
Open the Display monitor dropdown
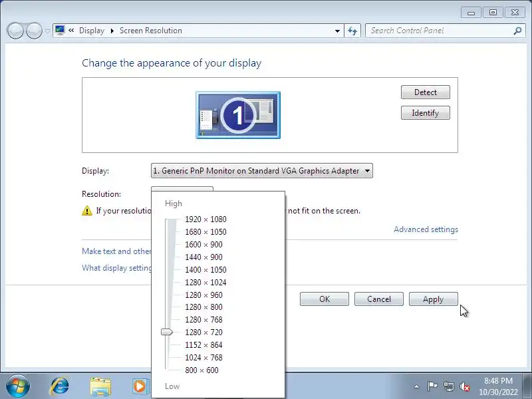[x=261, y=171]
